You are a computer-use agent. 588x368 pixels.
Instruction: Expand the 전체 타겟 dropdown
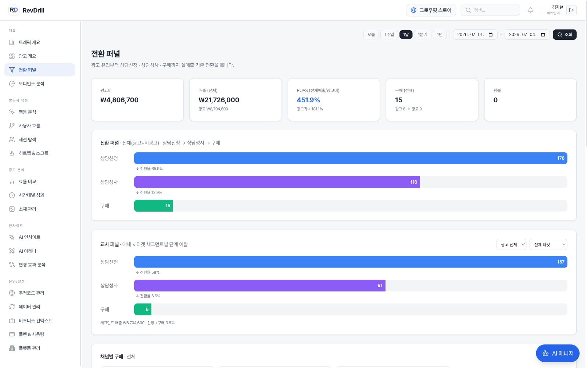pos(548,244)
